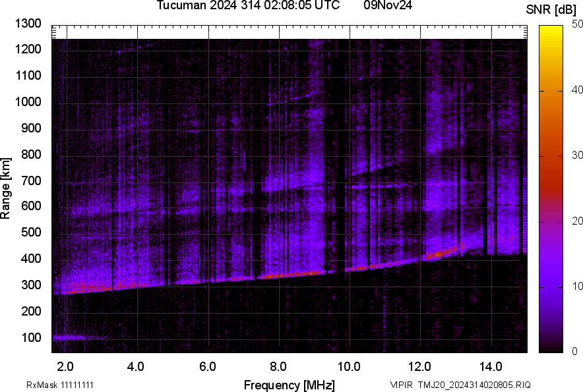Click the red trace near 300 km at 2.5 MHz
This screenshot has height=392, width=583.
click(x=84, y=288)
